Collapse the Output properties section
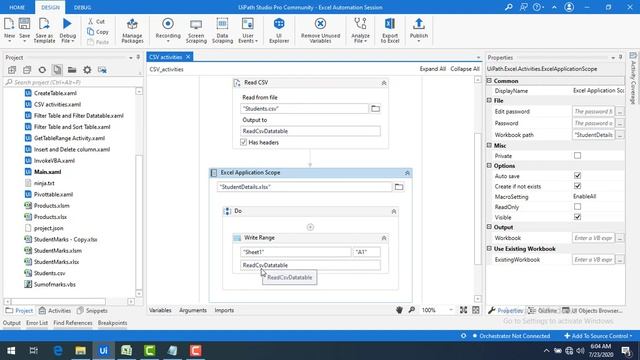This screenshot has height=360, width=640. coord(489,227)
